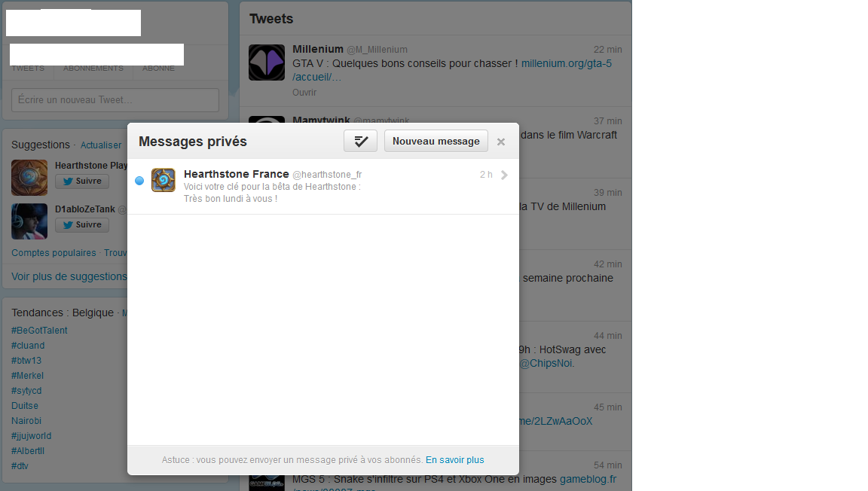868x491 pixels.
Task: Click the 37 min tweet timestamp
Action: (608, 121)
